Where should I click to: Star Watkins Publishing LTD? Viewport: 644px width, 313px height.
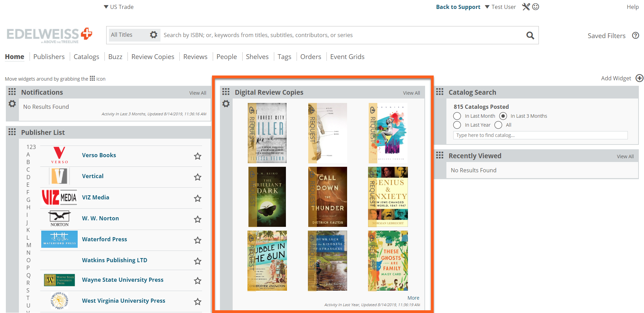tap(198, 261)
